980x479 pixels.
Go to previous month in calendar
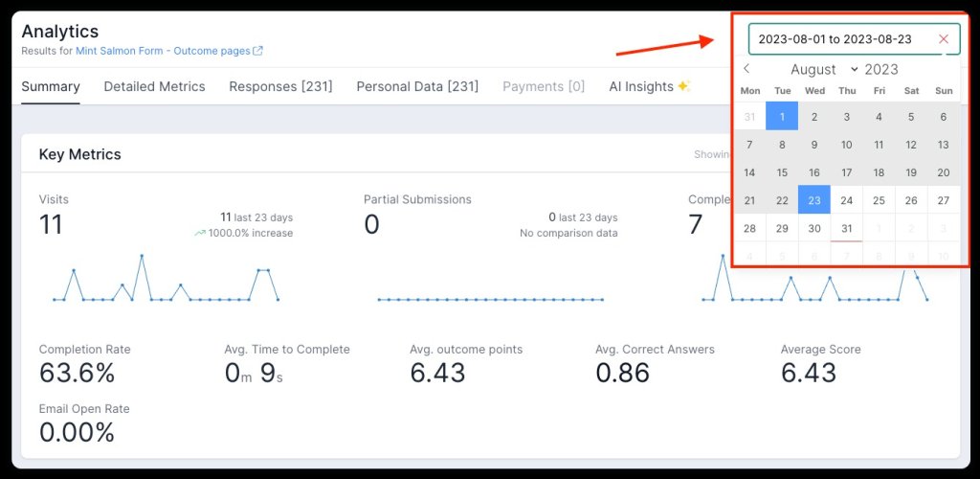(x=747, y=69)
